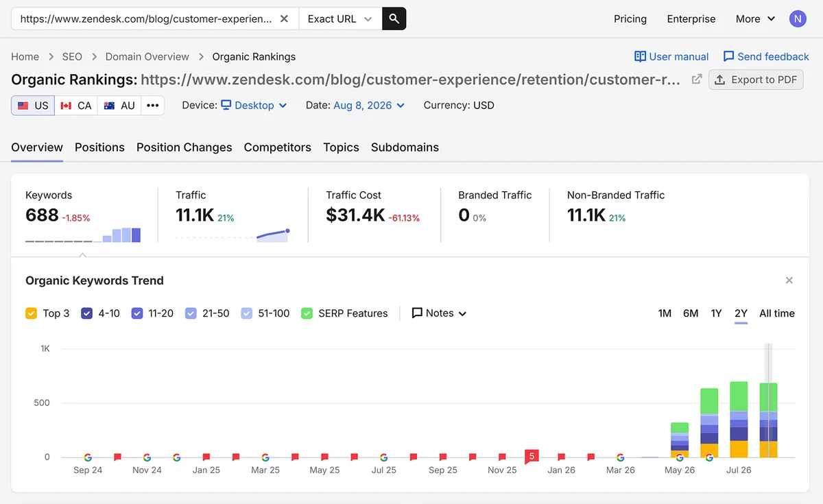Viewport: 823px width, 504px height.
Task: Open the Topics tab
Action: pyautogui.click(x=342, y=147)
